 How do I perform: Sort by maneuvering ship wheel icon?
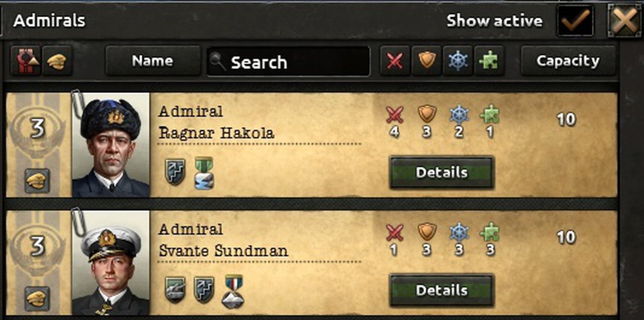click(458, 61)
